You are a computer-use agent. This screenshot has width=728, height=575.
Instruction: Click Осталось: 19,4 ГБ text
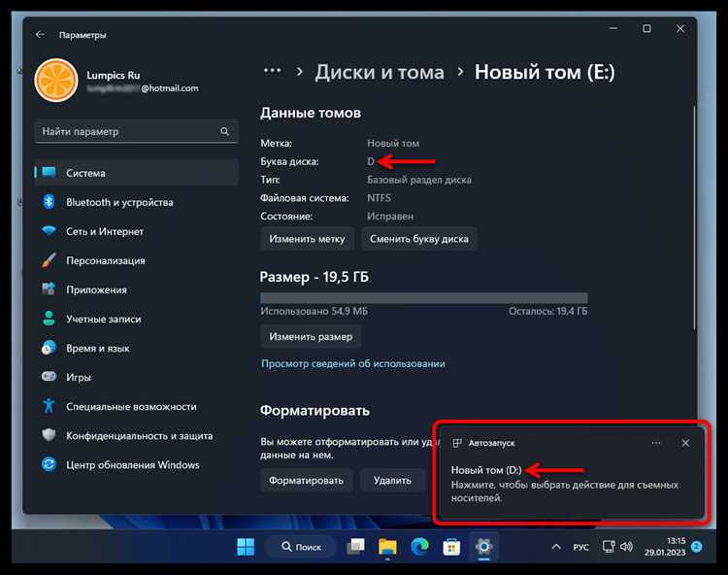click(547, 311)
